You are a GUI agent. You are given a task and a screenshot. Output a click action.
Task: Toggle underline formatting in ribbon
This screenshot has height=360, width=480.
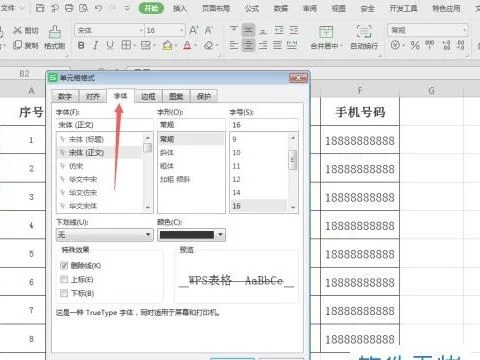[x=110, y=45]
